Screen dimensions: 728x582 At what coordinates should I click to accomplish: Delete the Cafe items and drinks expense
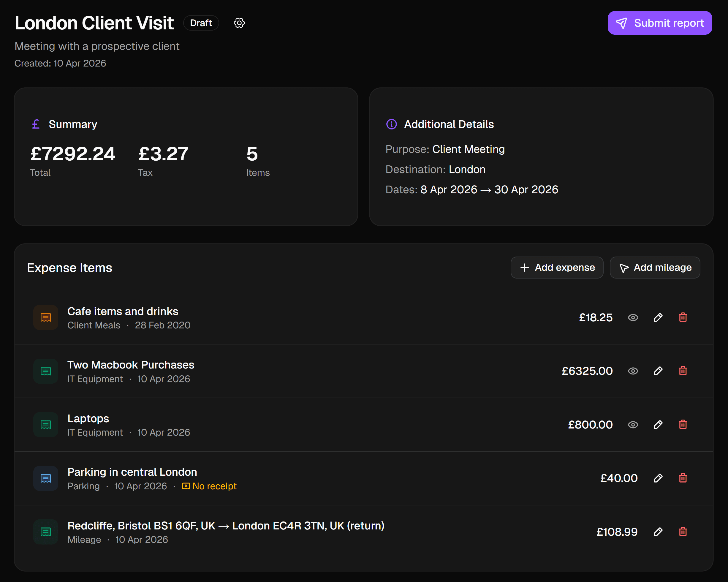click(683, 317)
